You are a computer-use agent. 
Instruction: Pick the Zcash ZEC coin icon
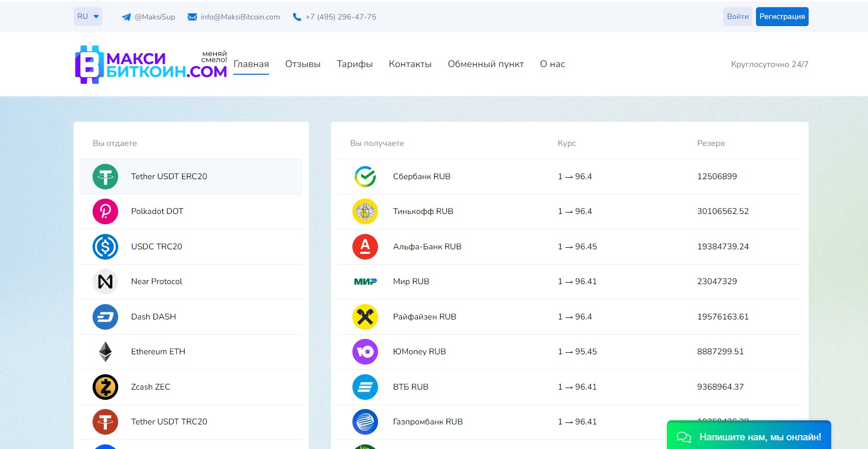(x=105, y=387)
